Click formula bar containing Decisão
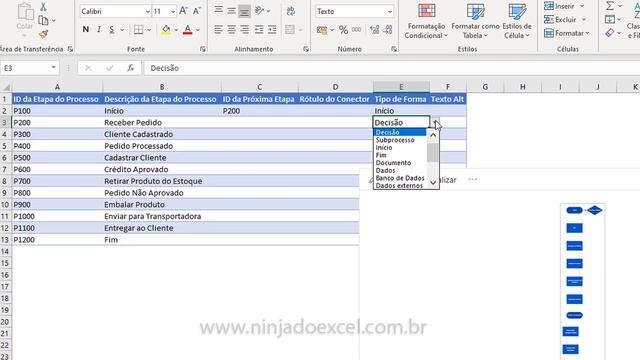 click(392, 68)
